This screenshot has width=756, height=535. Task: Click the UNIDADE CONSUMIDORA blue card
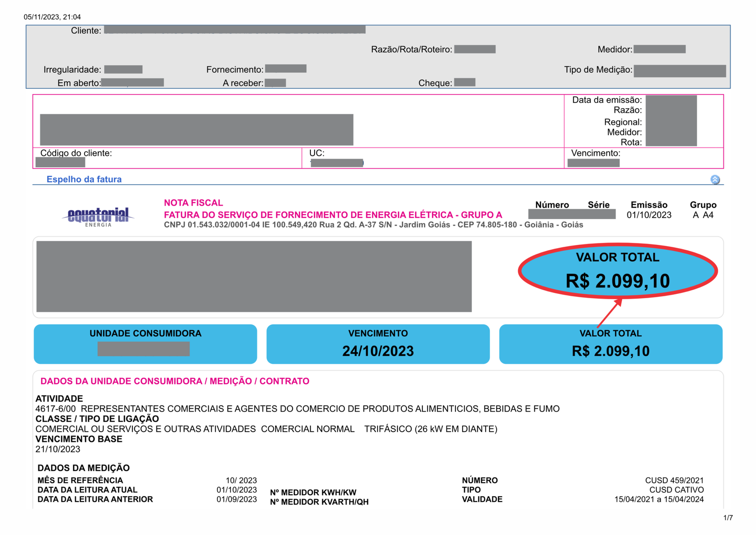click(x=146, y=344)
